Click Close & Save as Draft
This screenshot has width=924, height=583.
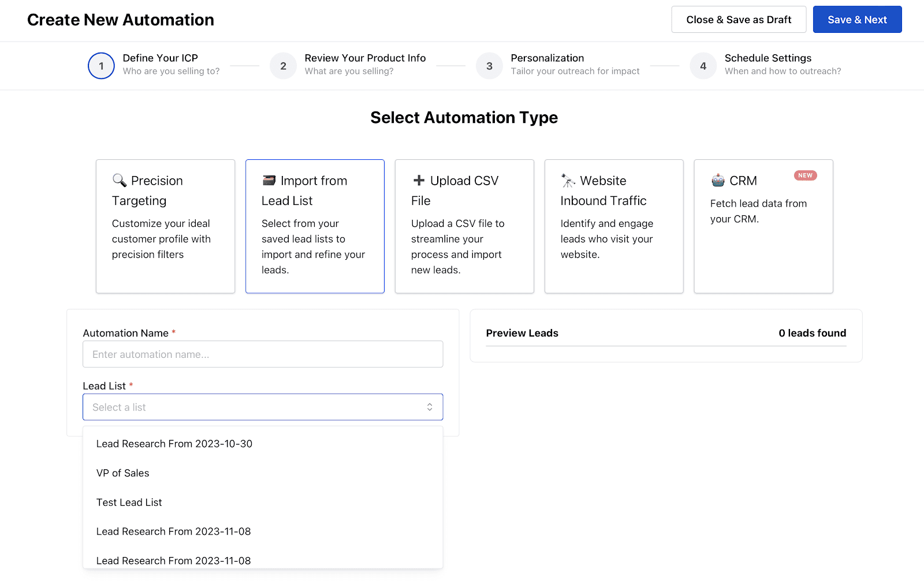[739, 20]
